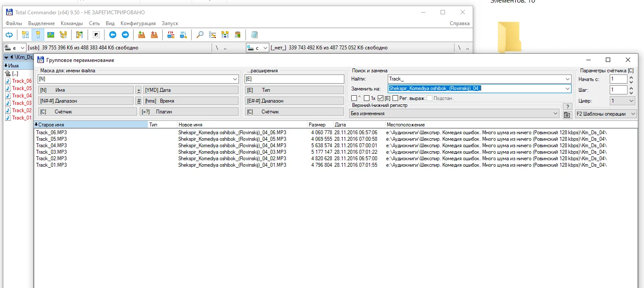Viewport: 644px width, 288px height.
Task: Open the Notepad icon in the toolbar
Action: [254, 35]
